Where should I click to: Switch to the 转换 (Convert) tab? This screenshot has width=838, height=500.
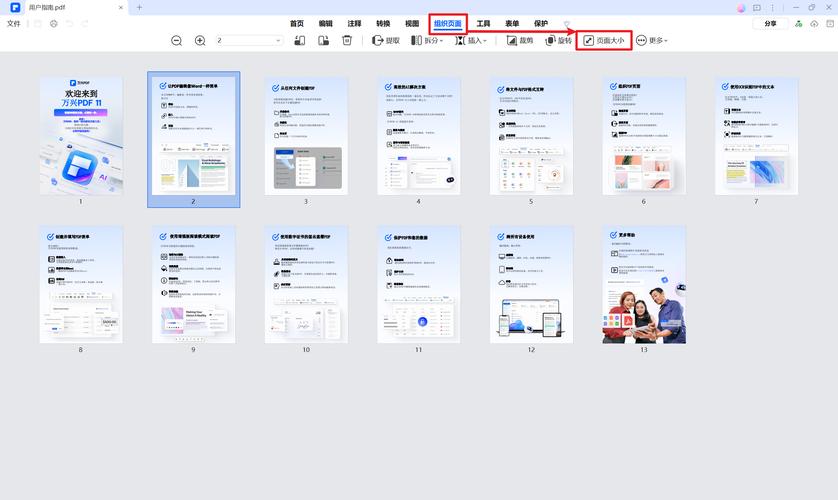coord(384,23)
